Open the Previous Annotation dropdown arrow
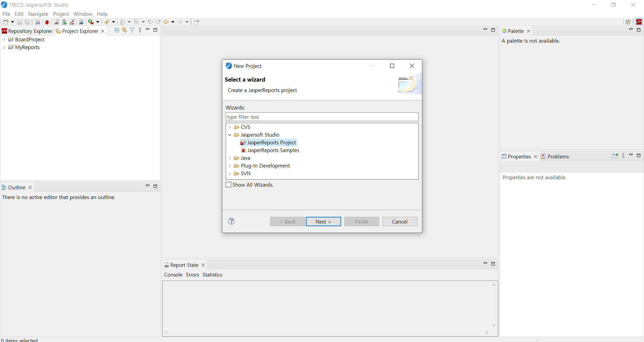The height and width of the screenshot is (342, 644). pyautogui.click(x=143, y=22)
